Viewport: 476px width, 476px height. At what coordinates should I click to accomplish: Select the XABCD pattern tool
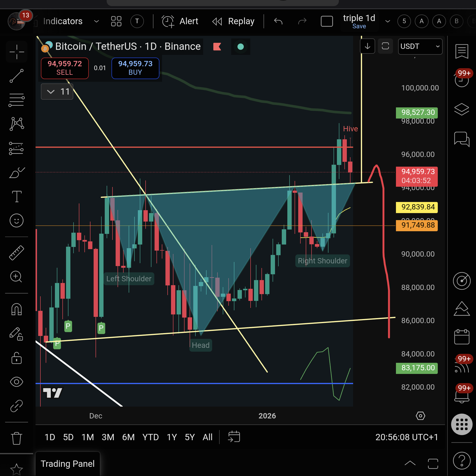pyautogui.click(x=16, y=124)
